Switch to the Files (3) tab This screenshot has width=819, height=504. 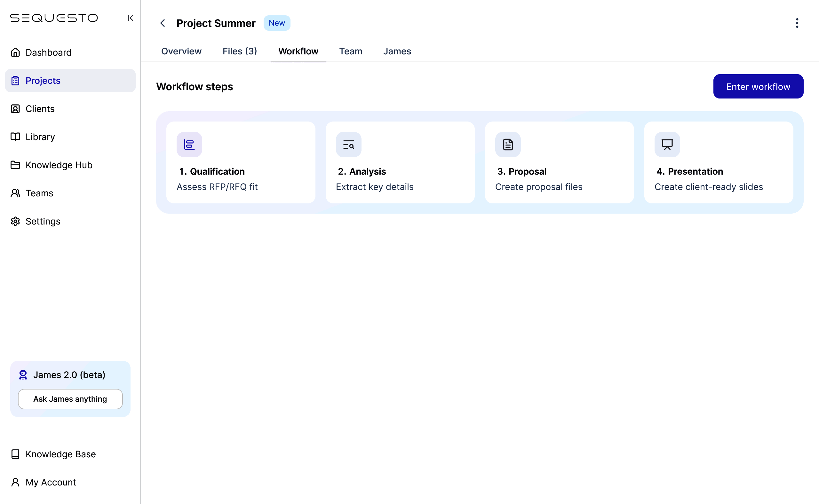point(239,51)
